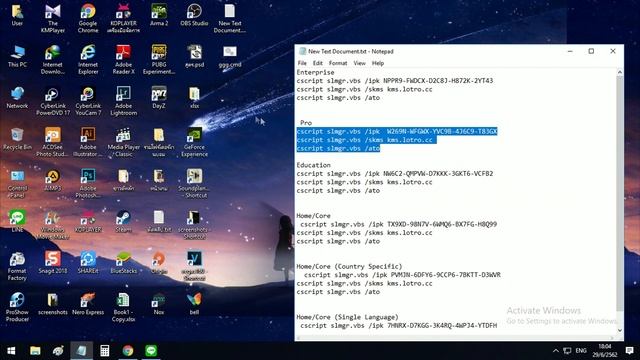The width and height of the screenshot is (640, 360).
Task: Select the Internet Explorer desktop icon
Action: click(88, 60)
